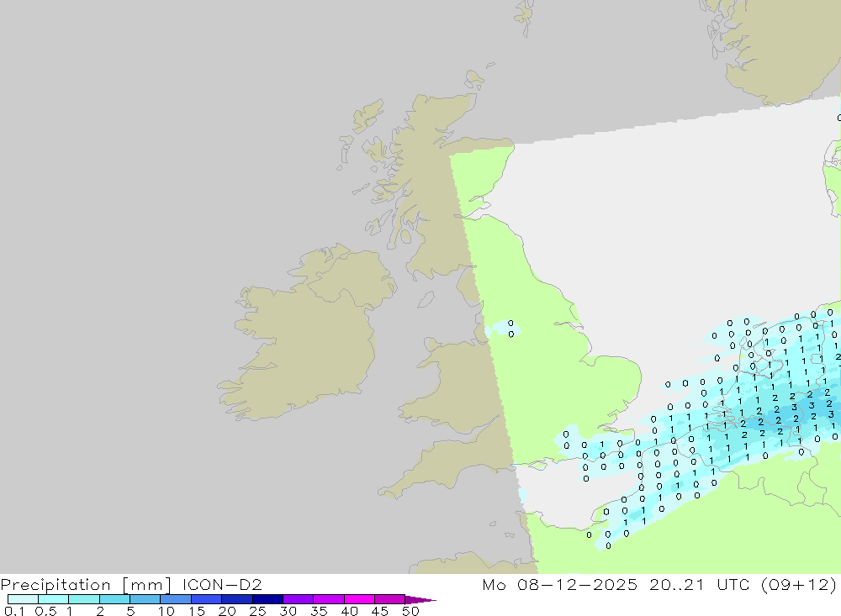Click the 45–50 mm magenta legend swatch
The width and height of the screenshot is (841, 616).
tap(389, 599)
